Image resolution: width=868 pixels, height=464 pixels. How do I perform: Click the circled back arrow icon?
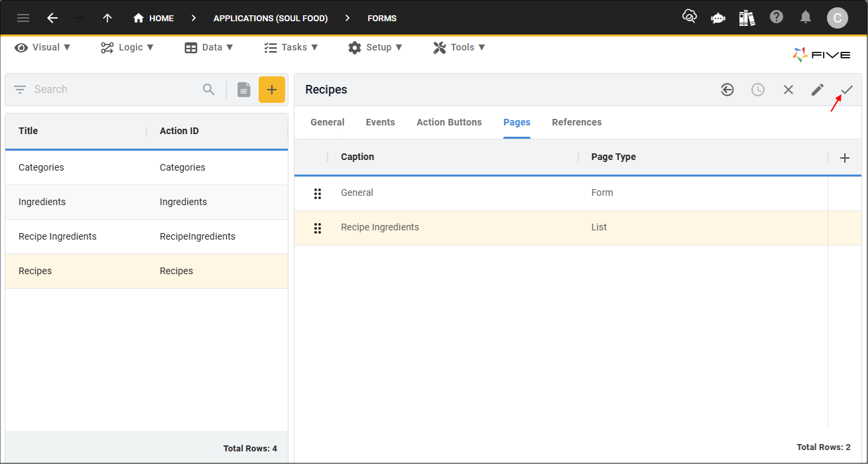tap(727, 90)
